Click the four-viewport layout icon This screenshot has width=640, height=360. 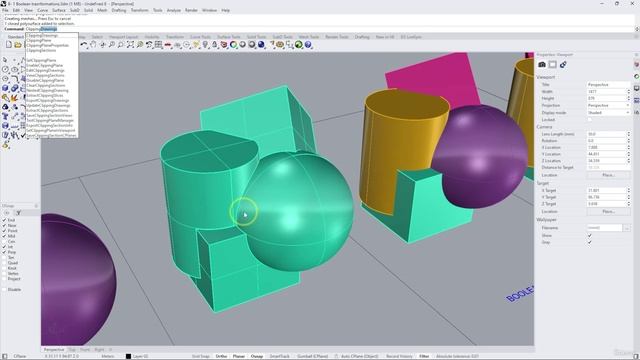pyautogui.click(x=158, y=44)
